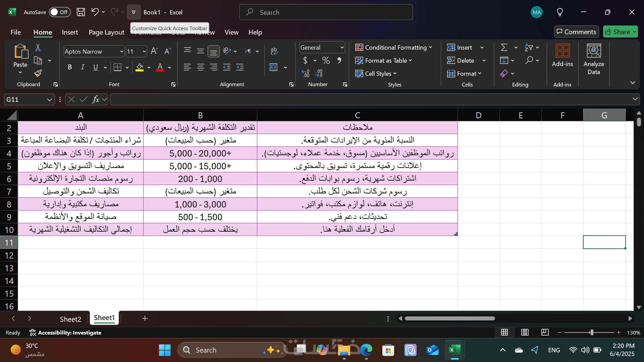The image size is (644, 362).
Task: Click the Name Box showing G11
Action: pos(25,100)
